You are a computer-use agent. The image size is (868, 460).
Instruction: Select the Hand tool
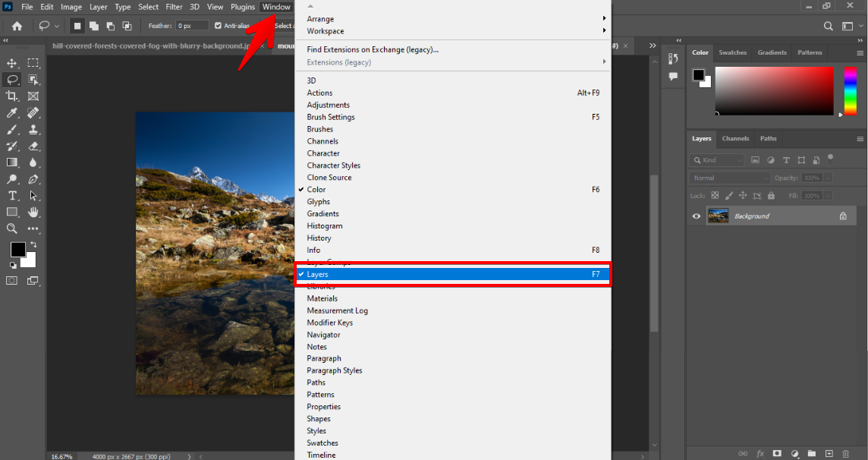point(33,212)
